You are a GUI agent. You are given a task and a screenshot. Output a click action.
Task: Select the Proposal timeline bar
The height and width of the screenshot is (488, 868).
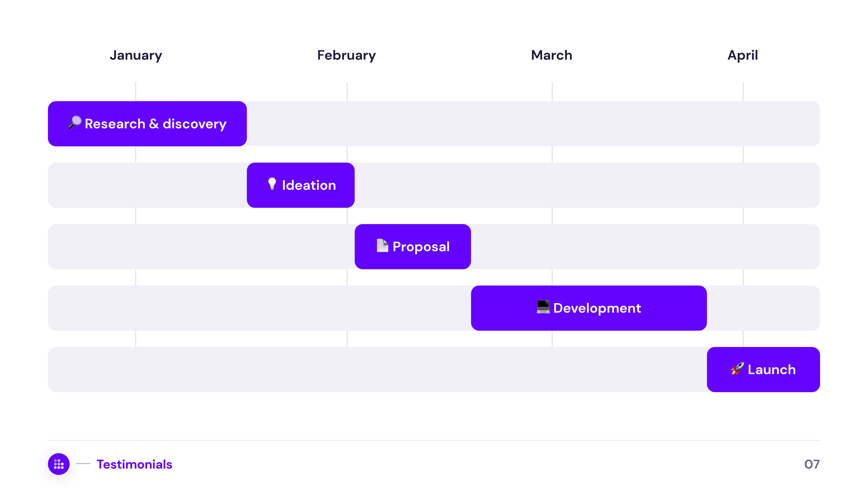click(413, 246)
